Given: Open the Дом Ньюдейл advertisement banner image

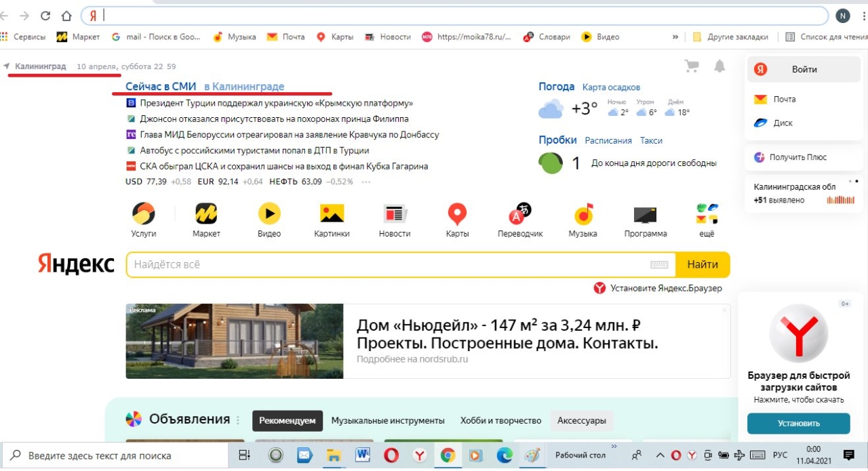Looking at the screenshot, I should (x=235, y=341).
